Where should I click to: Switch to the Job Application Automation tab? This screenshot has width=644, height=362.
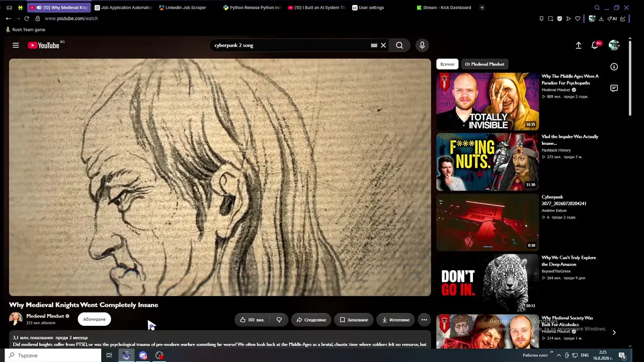(123, 8)
